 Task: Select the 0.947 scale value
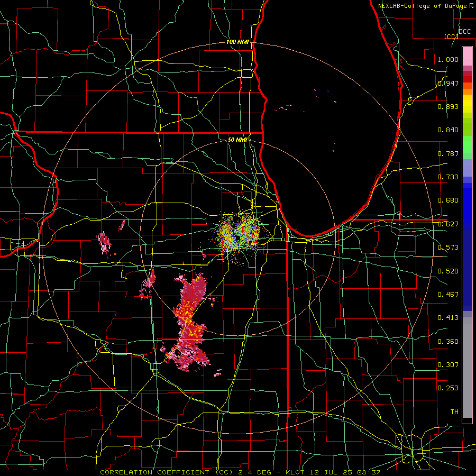448,83
